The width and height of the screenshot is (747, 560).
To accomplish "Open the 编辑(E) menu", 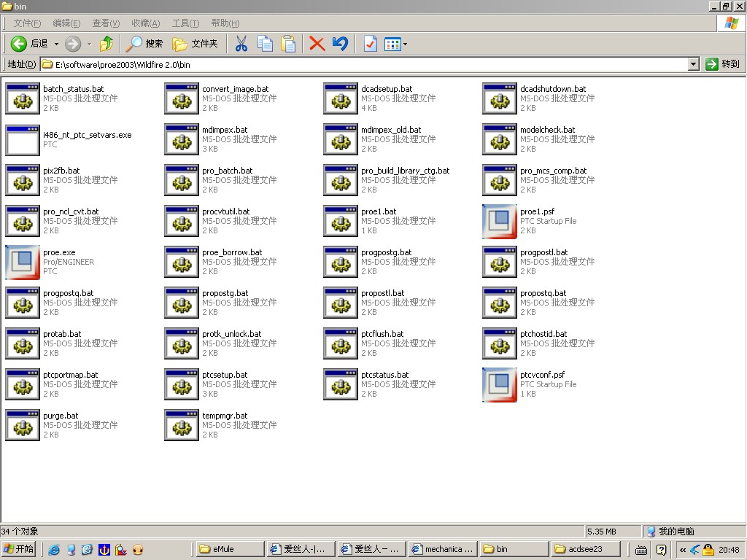I will (66, 23).
